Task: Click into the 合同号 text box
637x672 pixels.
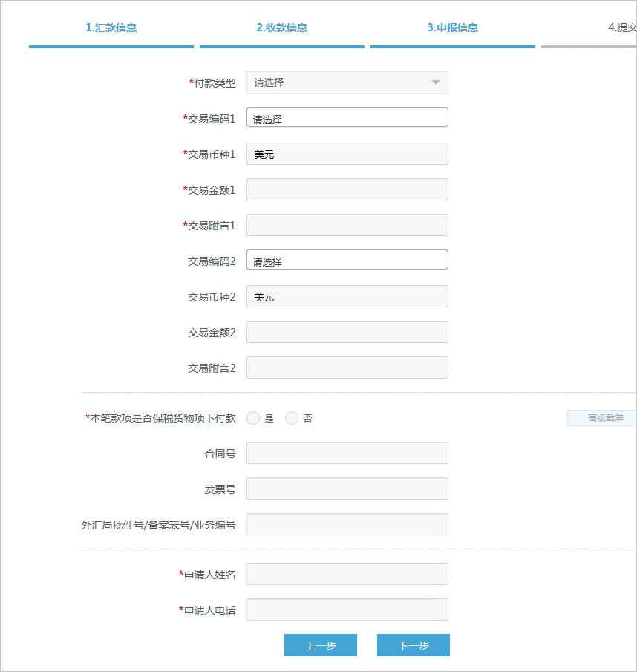Action: [347, 453]
